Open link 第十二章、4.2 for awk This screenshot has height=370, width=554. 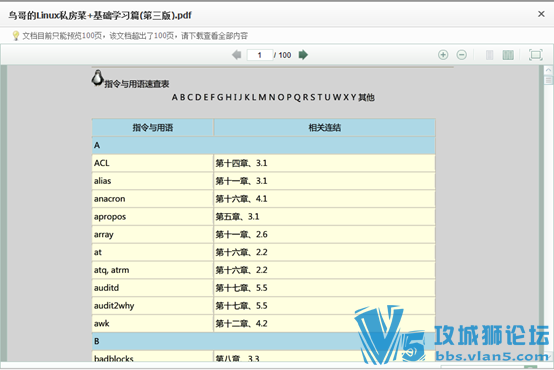click(x=241, y=323)
